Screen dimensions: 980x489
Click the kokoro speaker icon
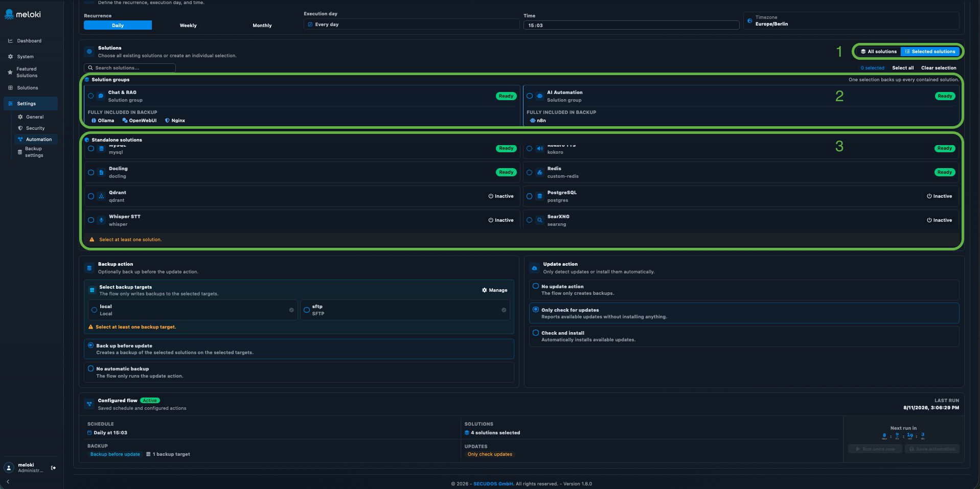coord(540,149)
